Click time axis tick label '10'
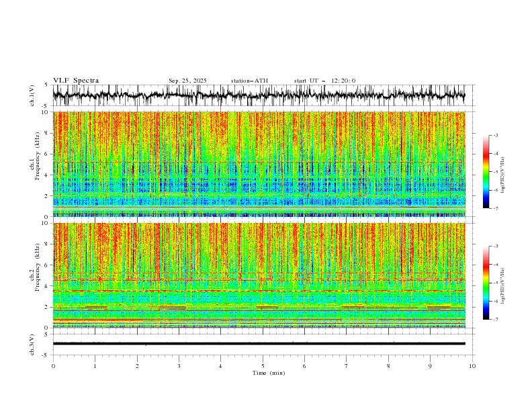Viewport: 532px width, 411px height. [472, 366]
